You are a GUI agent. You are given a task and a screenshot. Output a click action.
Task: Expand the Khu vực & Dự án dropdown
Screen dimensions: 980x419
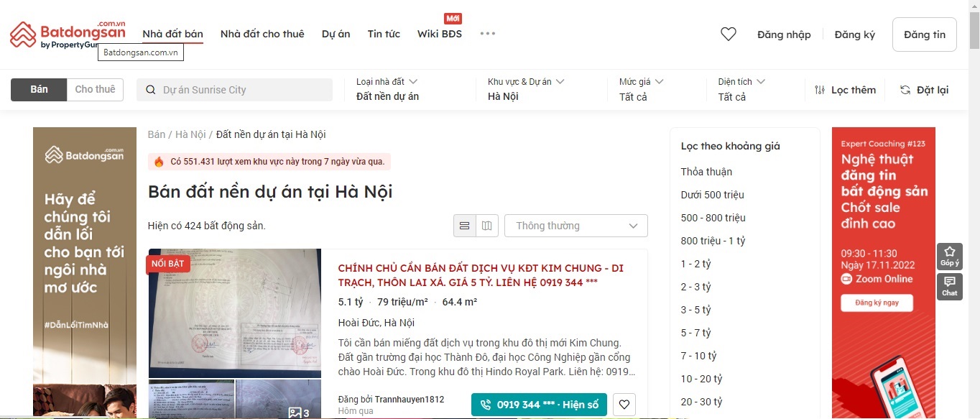(526, 89)
